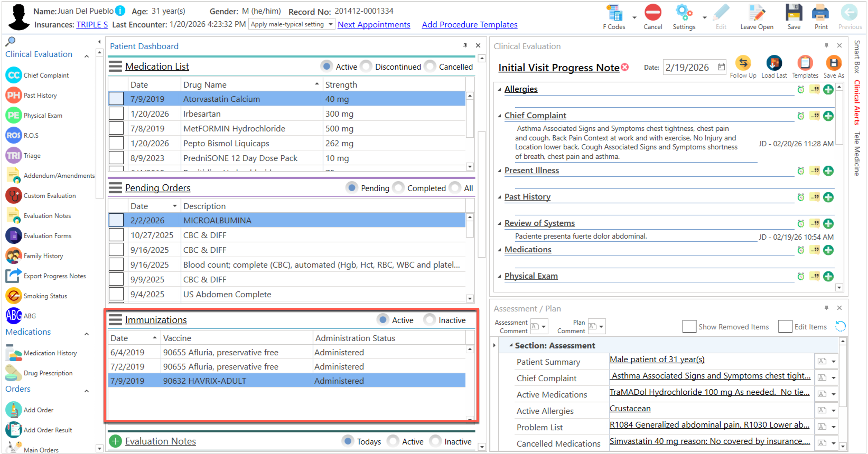Click the TRIPLE S insurance link

(x=92, y=25)
